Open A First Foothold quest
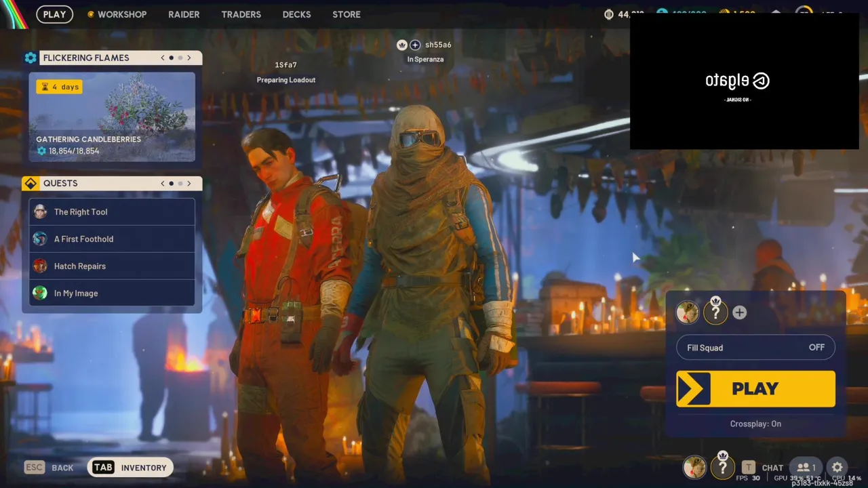 pos(112,239)
